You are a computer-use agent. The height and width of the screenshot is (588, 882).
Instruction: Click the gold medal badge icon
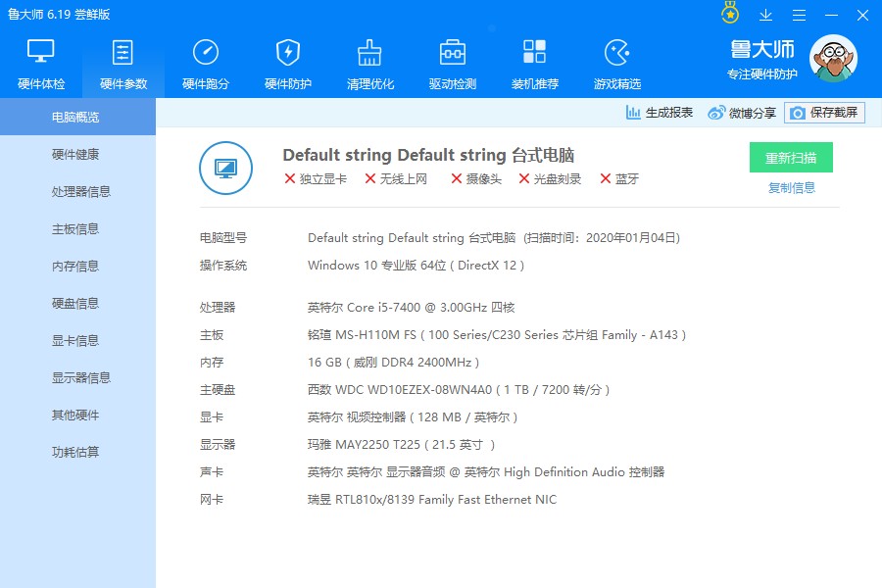click(x=730, y=14)
